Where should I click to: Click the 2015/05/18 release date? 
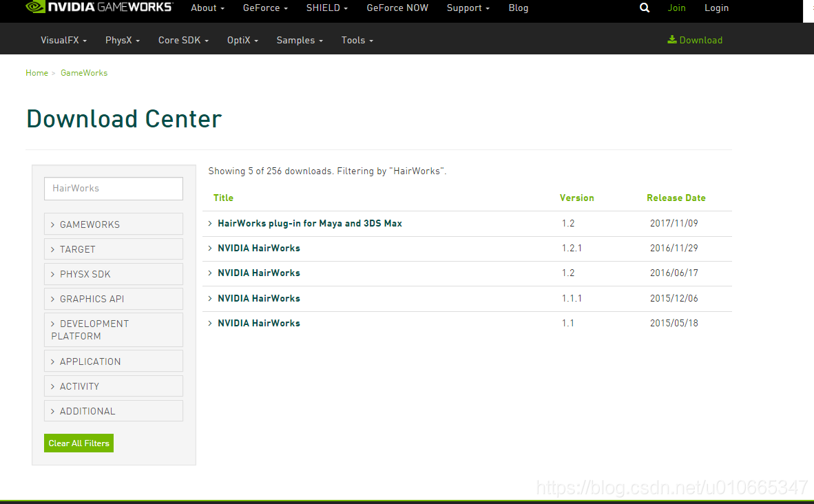click(x=674, y=323)
